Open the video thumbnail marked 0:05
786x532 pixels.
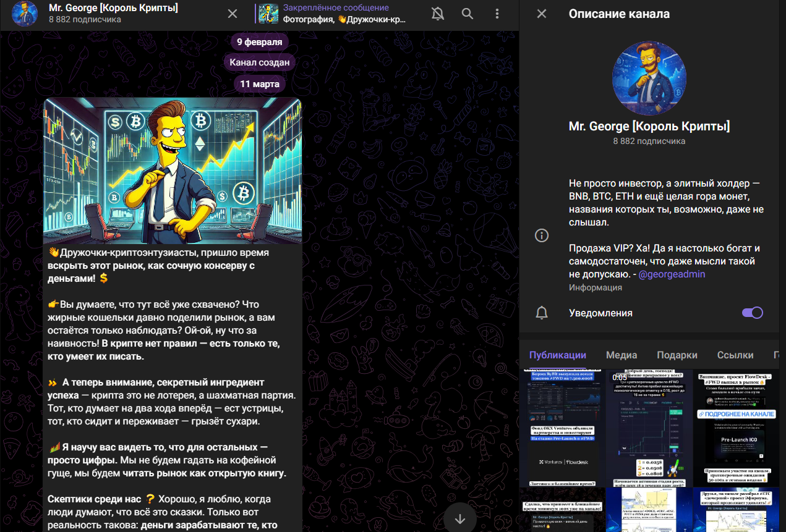(649, 428)
